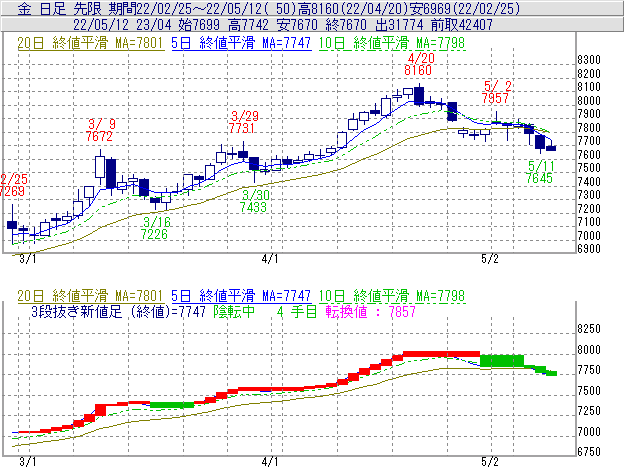624x475 pixels.
Task: Click the 10日 終値平滑 MA=7798 legend in the lower chart
Action: [392, 296]
